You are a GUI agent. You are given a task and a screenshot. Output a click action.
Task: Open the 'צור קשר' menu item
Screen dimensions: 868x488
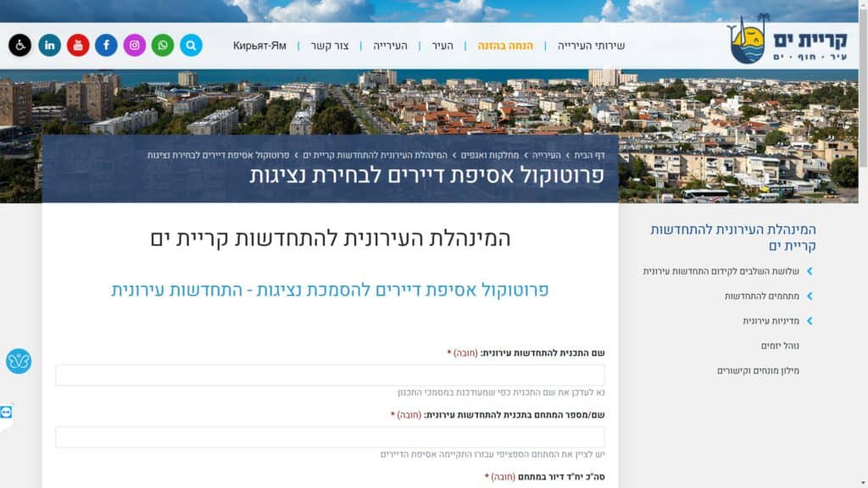pos(330,46)
